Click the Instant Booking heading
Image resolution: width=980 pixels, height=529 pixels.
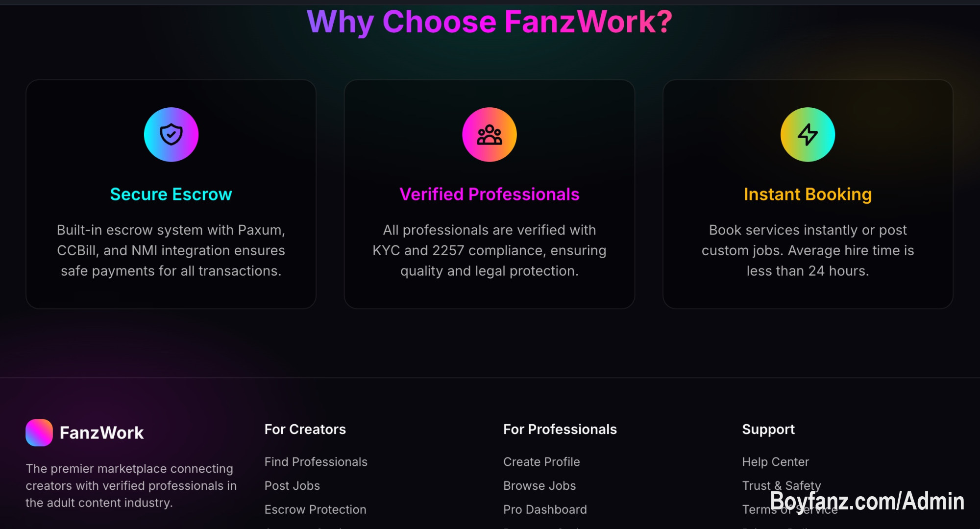pos(808,194)
